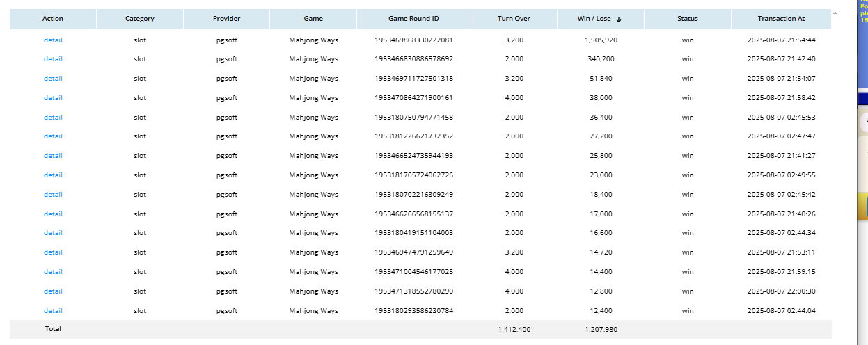868x345 pixels.
Task: Select the 36,400 win amount cell
Action: click(x=601, y=118)
